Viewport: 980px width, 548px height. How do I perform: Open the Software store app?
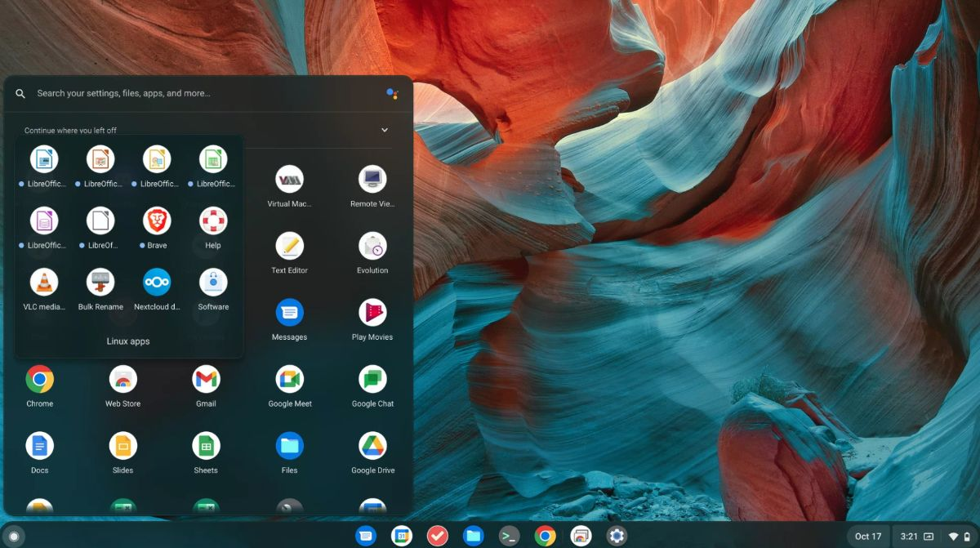coord(213,282)
